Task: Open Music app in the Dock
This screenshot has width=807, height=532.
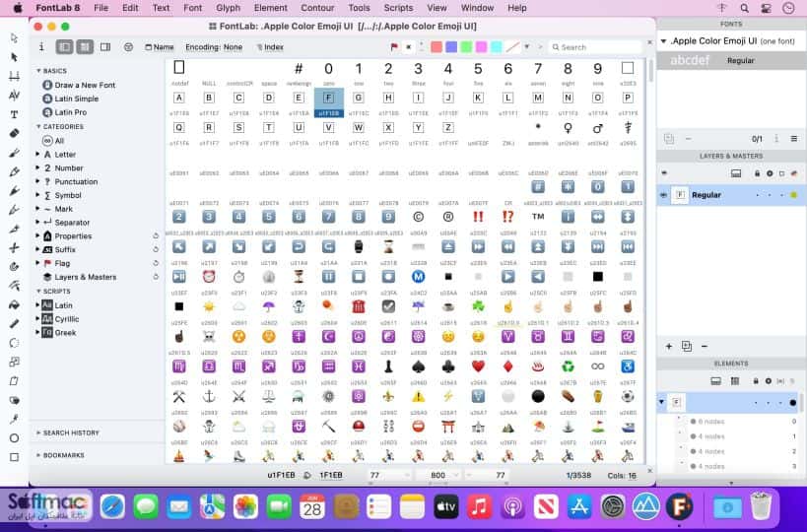Action: [x=479, y=507]
